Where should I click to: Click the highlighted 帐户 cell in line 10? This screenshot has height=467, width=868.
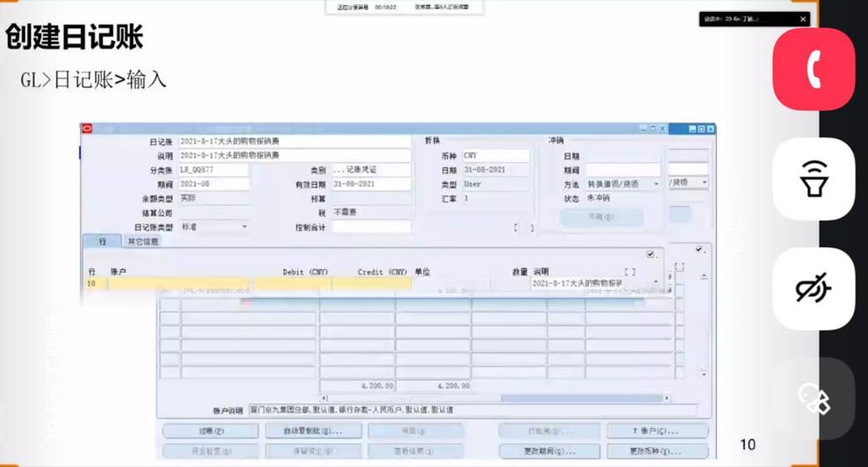point(178,284)
